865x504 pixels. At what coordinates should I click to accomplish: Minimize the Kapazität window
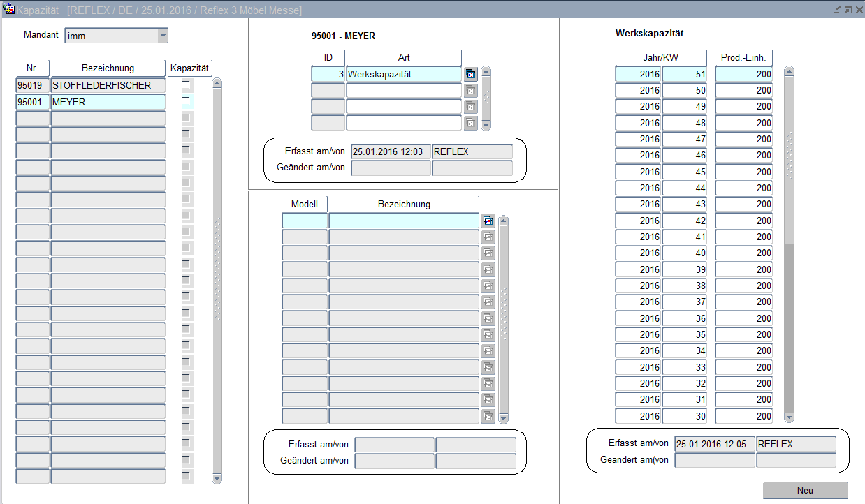pos(837,10)
